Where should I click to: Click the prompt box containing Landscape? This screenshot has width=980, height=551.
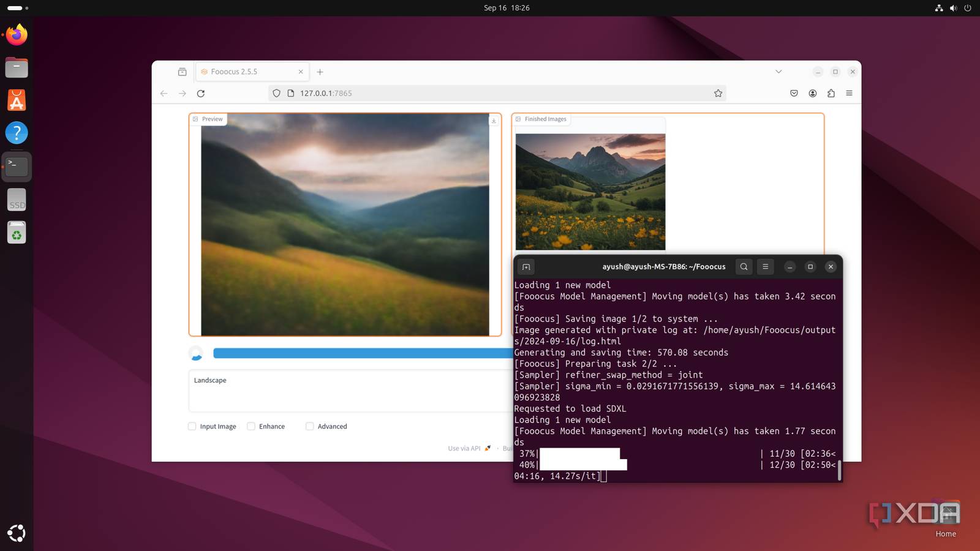pos(350,391)
